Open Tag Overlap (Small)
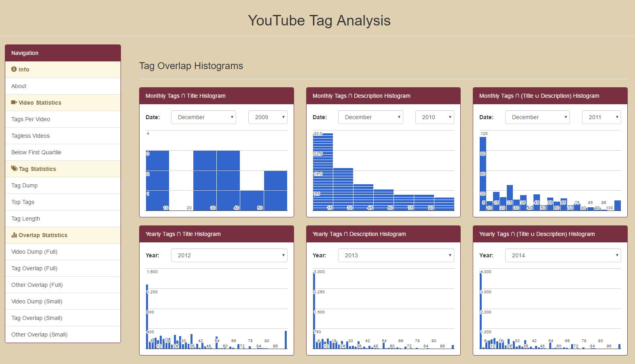 tap(63, 318)
